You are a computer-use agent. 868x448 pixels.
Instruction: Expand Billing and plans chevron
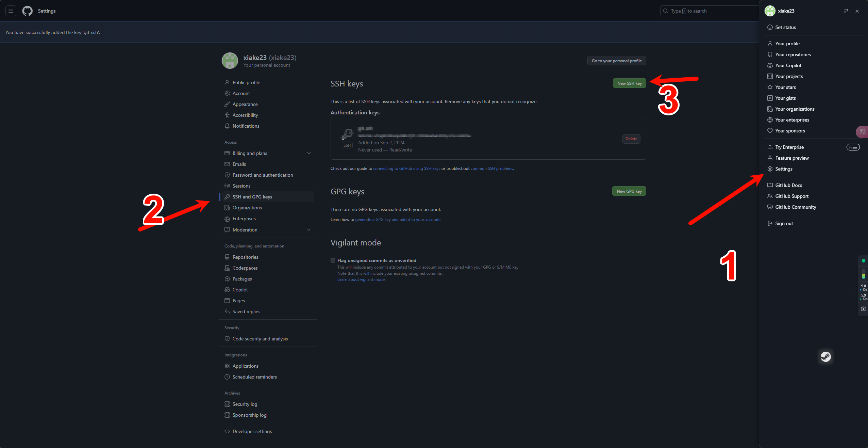[309, 153]
